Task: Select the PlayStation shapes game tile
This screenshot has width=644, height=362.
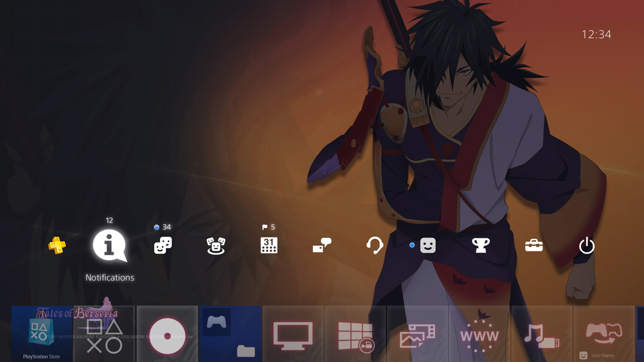Action: 104,334
